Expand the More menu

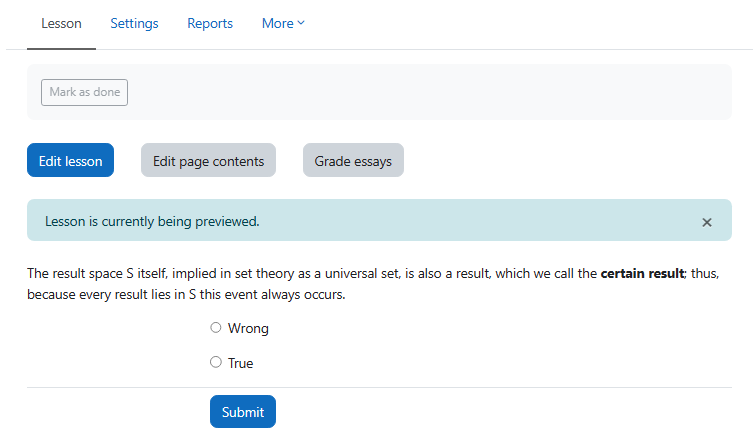click(x=282, y=24)
